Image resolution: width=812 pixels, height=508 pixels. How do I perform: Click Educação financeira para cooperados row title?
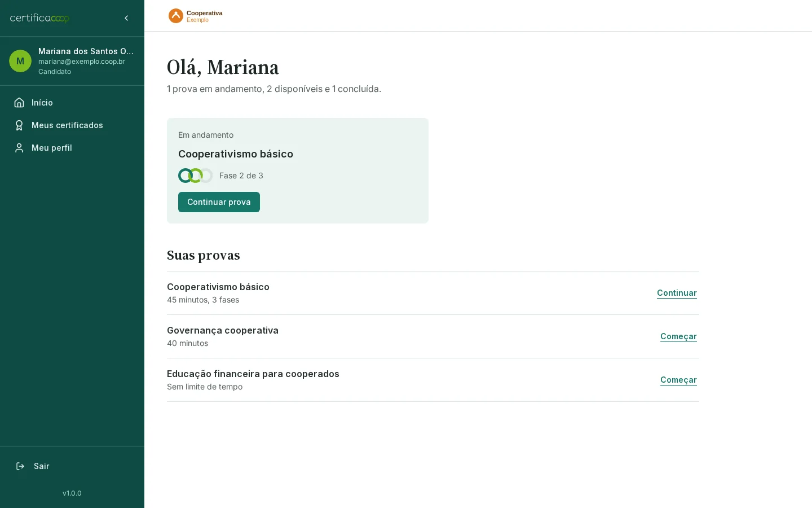pos(253,374)
